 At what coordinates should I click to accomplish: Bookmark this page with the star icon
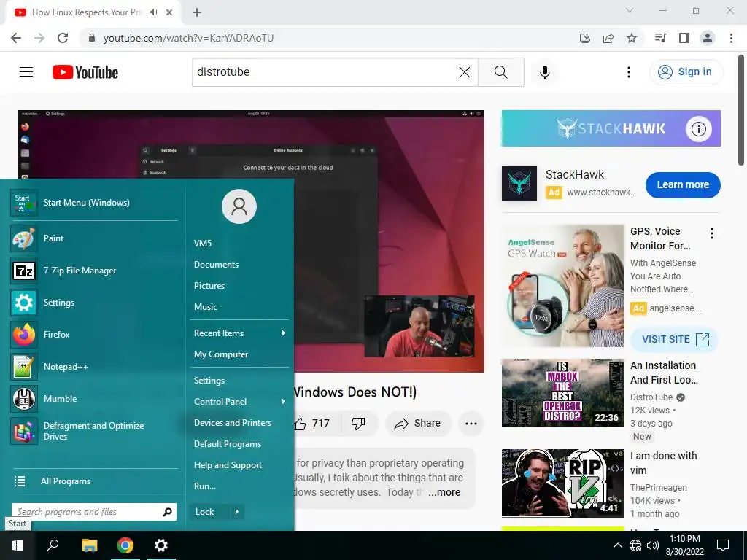(x=632, y=38)
